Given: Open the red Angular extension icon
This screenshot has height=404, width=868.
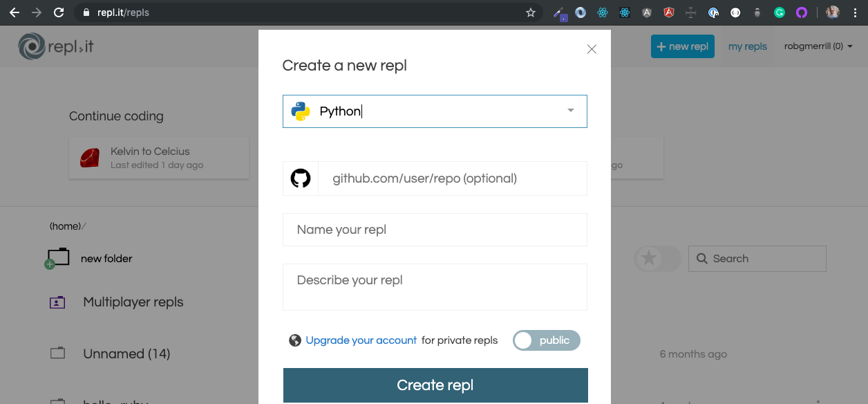Looking at the screenshot, I should (669, 12).
